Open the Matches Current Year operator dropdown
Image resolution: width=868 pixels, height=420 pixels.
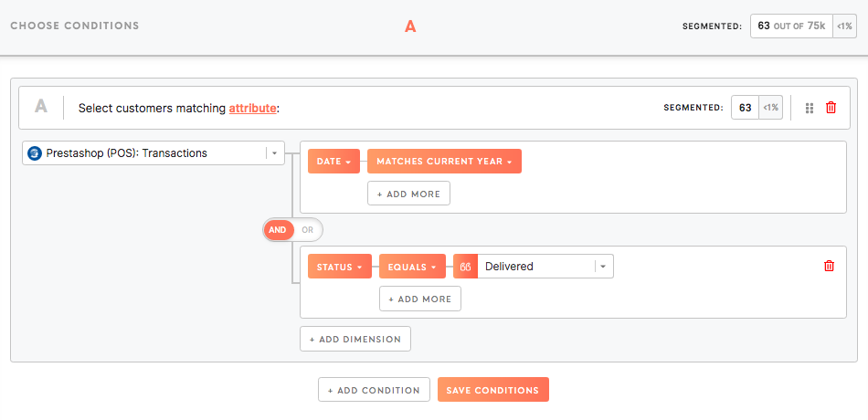click(444, 162)
